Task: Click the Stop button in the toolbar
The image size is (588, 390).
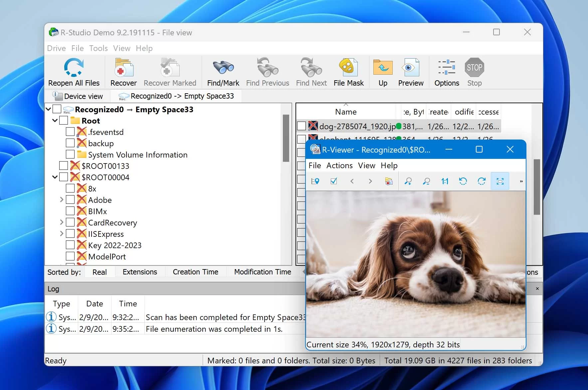Action: [x=474, y=72]
